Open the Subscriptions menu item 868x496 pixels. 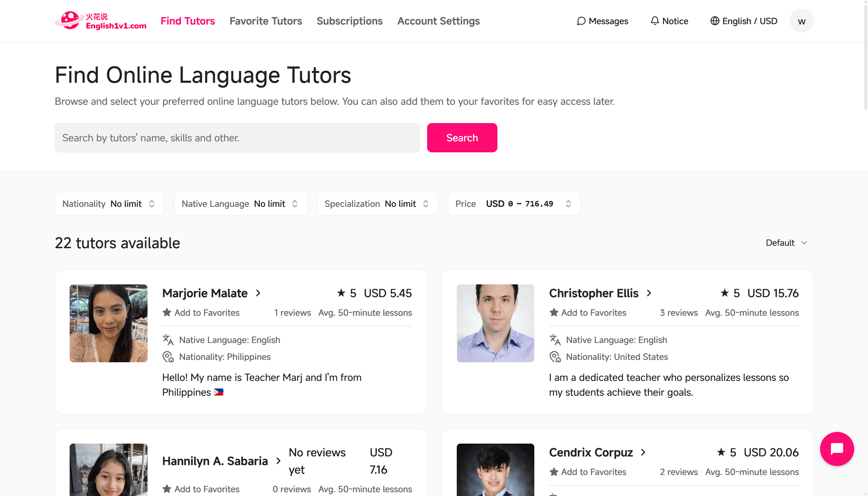coord(349,21)
